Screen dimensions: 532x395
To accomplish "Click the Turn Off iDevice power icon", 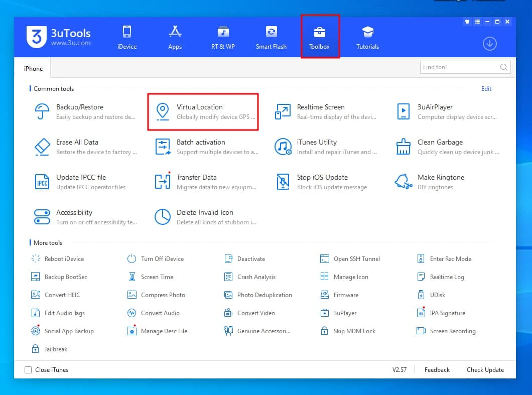I will pos(131,258).
